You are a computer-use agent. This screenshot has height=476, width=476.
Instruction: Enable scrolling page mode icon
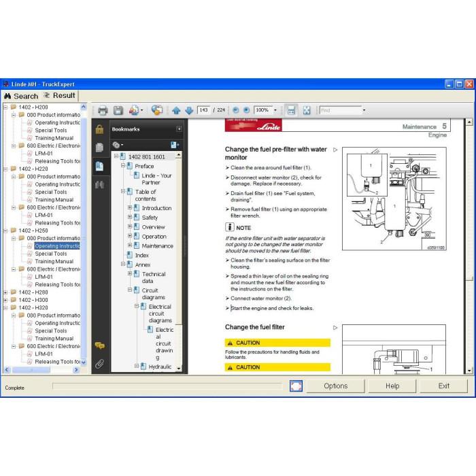pos(291,110)
